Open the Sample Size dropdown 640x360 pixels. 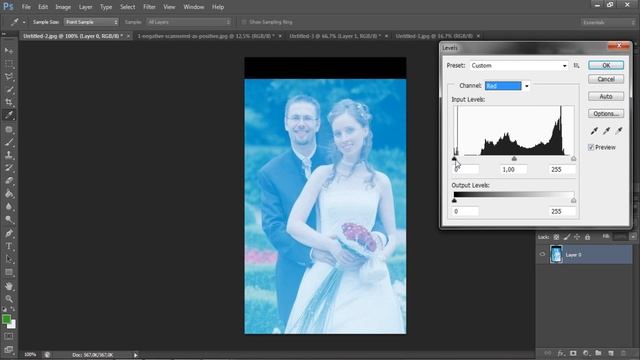[91, 22]
